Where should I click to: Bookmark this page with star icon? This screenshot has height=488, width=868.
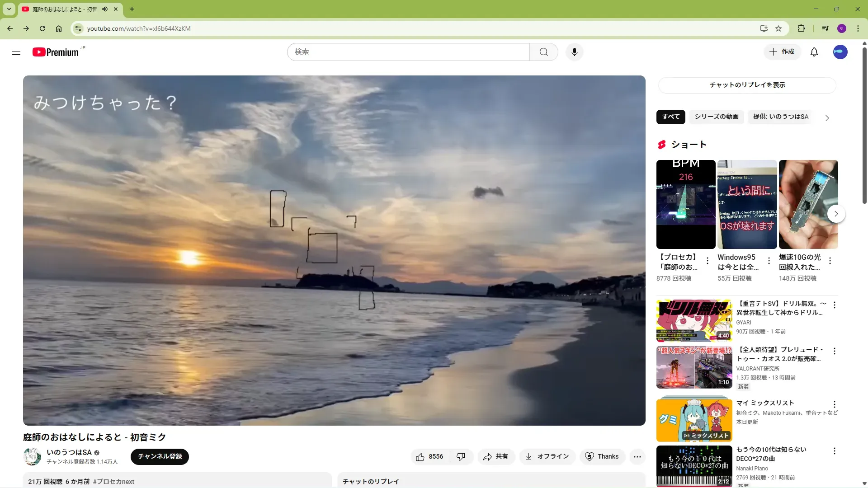click(x=778, y=28)
